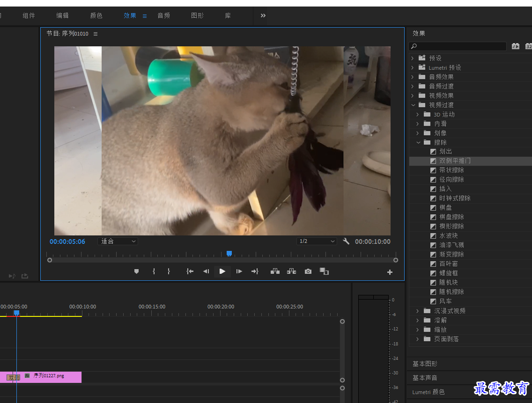Open the 效果 workspace menu icon
Image resolution: width=532 pixels, height=403 pixels.
145,16
